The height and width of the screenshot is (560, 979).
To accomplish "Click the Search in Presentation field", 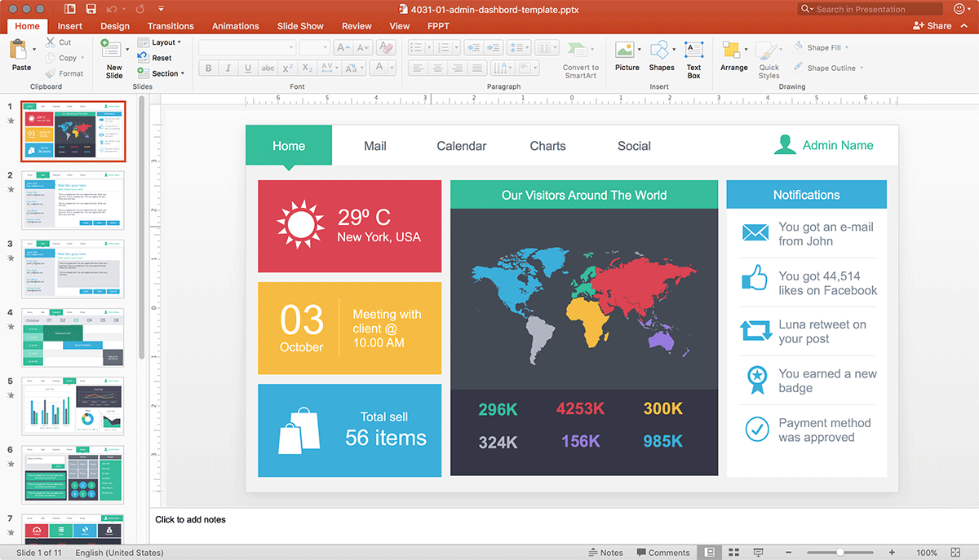I will [x=870, y=9].
